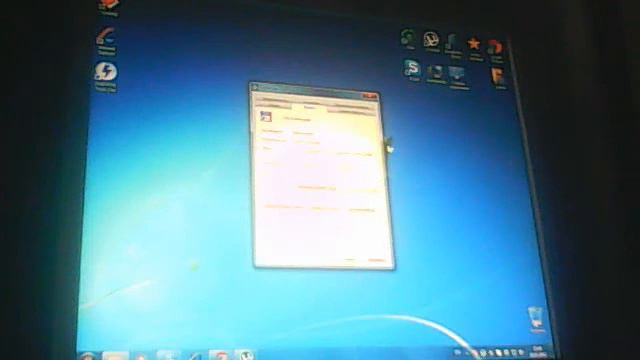Screen dimensions: 640x360
Task: Open the green headset desktop shortcut
Action: pyautogui.click(x=408, y=39)
